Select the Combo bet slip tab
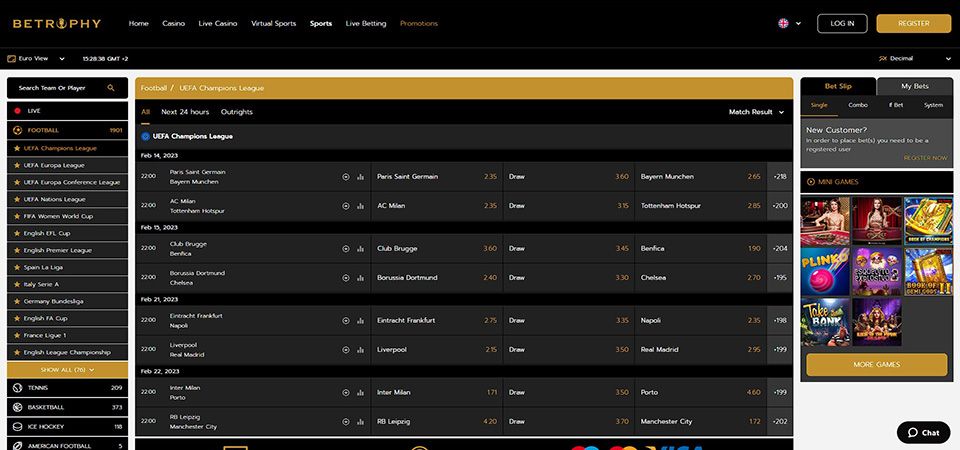This screenshot has width=960, height=450. click(x=858, y=105)
